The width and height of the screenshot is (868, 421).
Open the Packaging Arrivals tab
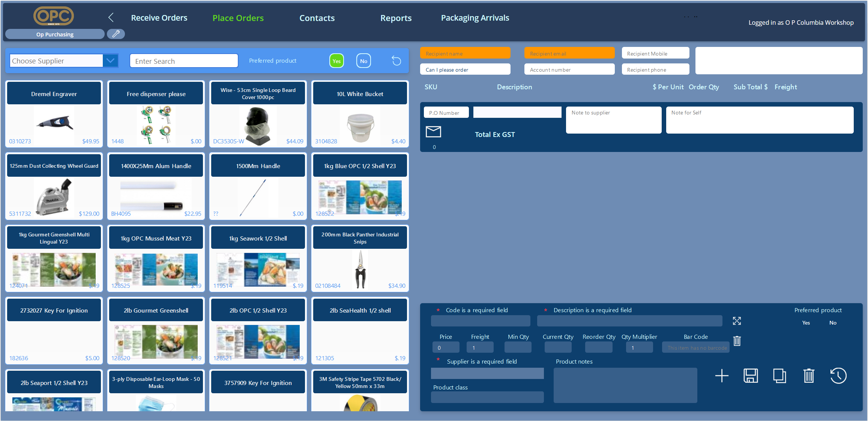(x=475, y=18)
